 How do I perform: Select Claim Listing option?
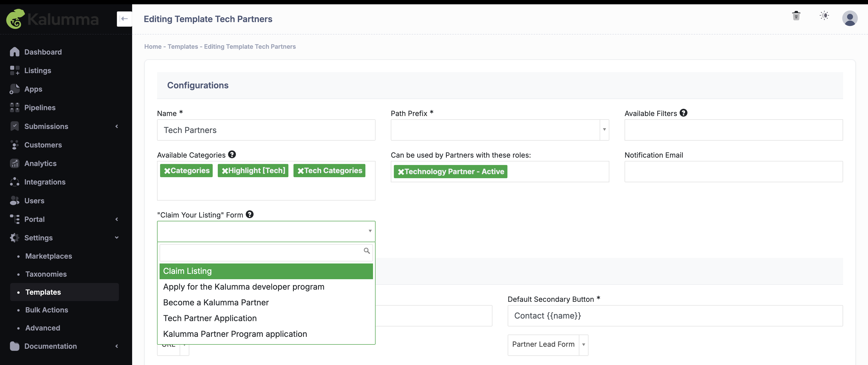click(266, 271)
